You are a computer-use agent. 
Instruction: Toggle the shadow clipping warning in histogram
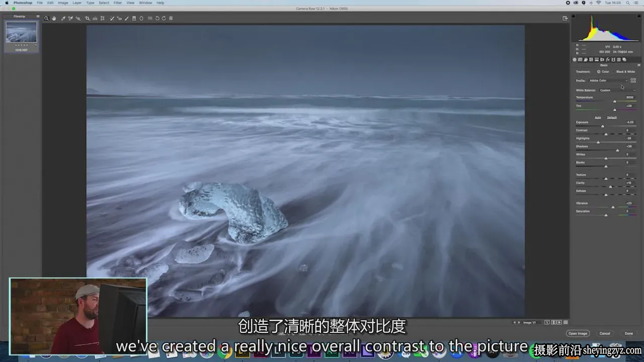(573, 16)
